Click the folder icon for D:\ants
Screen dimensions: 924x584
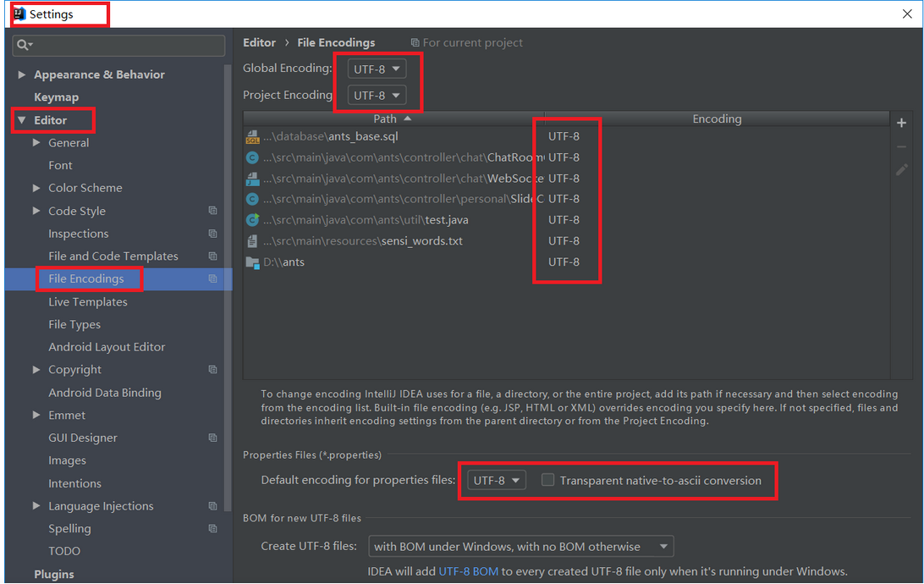click(252, 262)
